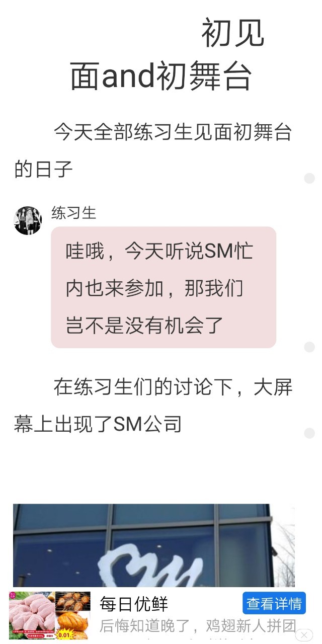Tap ad text 后悔知道晚了，鸡翅新人拼团
322x644 pixels.
pos(197,626)
